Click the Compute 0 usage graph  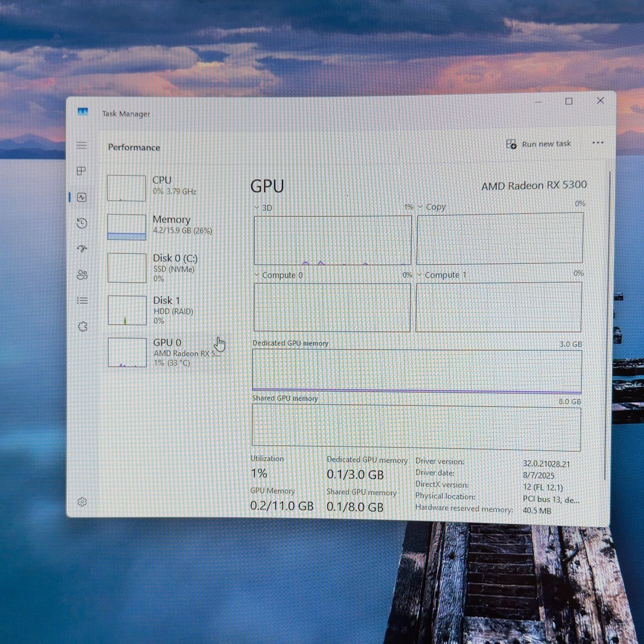pyautogui.click(x=332, y=308)
